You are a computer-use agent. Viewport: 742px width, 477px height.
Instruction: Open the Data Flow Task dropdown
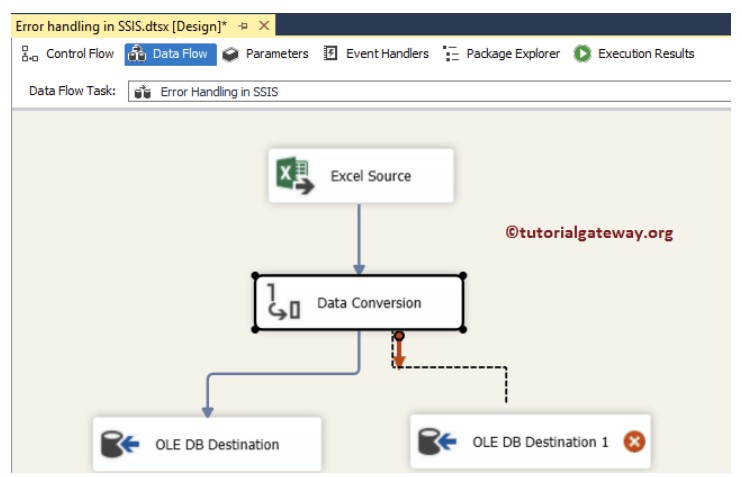tap(429, 91)
